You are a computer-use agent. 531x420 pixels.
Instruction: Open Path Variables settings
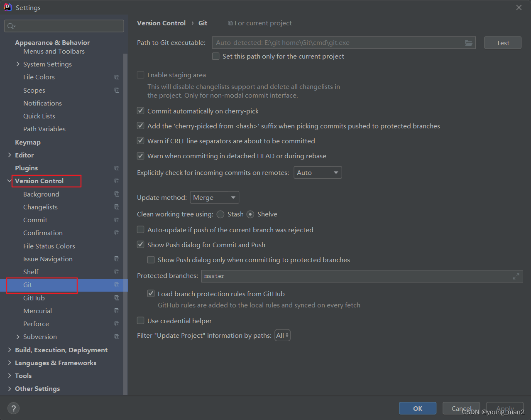(44, 129)
